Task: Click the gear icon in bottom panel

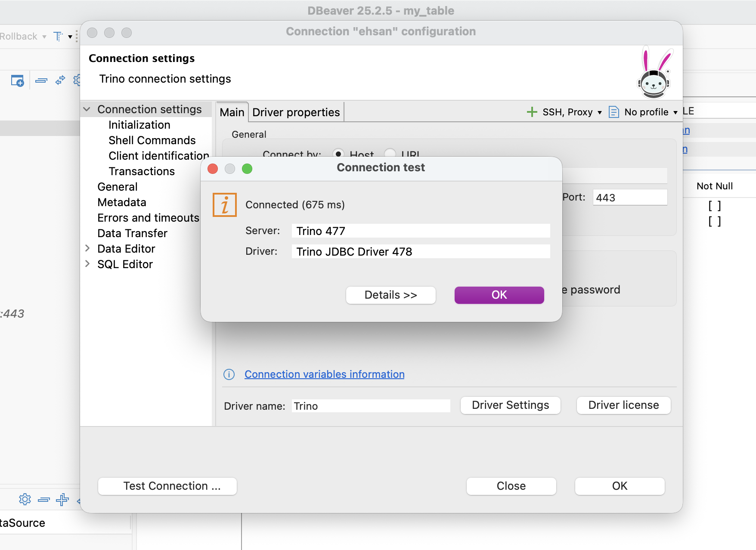Action: click(x=25, y=499)
